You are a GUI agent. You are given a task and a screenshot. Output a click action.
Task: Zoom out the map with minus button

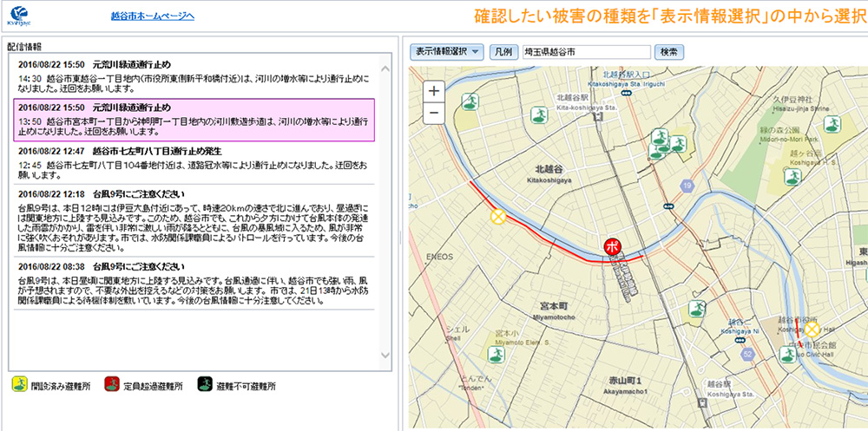[x=434, y=113]
